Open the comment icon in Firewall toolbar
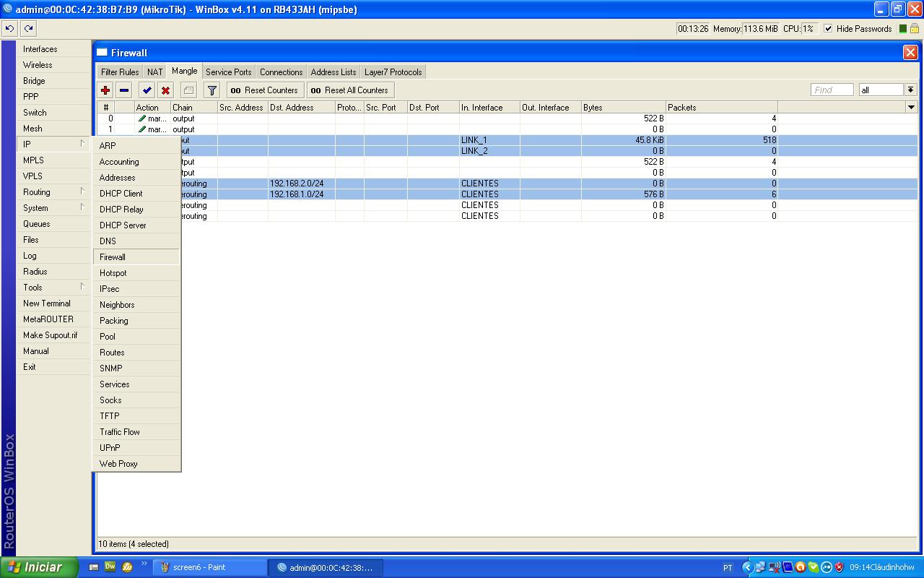Image resolution: width=924 pixels, height=578 pixels. (x=188, y=90)
